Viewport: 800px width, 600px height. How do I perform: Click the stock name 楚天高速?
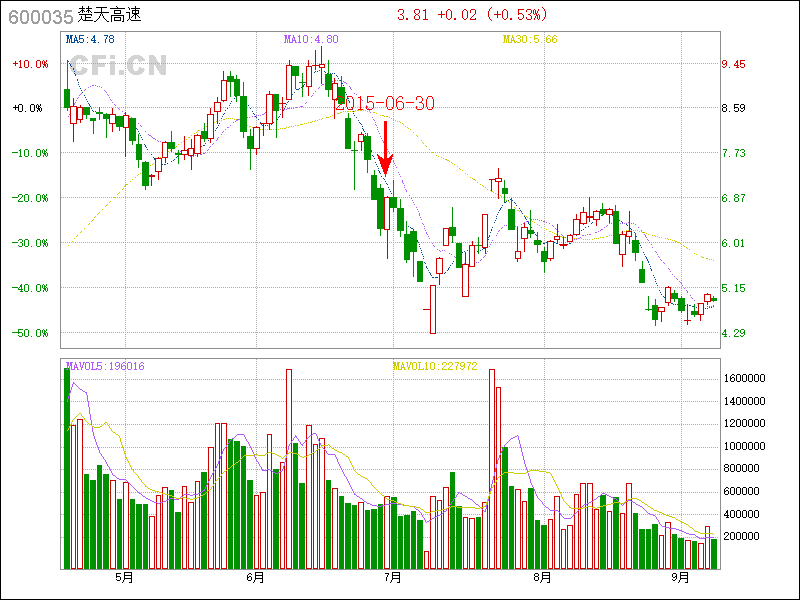(x=113, y=16)
